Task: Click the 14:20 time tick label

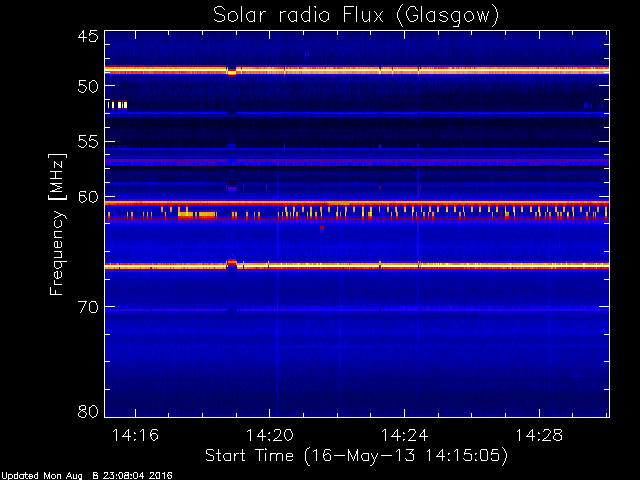Action: coord(269,435)
